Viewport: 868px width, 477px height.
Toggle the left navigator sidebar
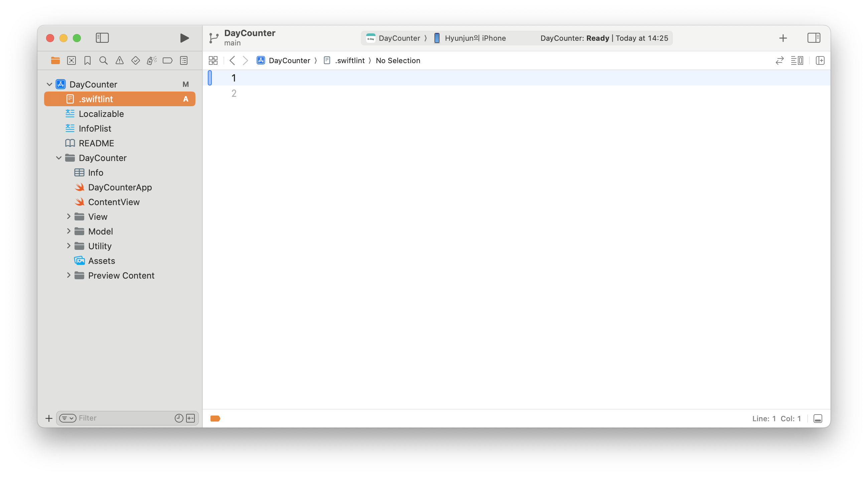click(x=102, y=38)
